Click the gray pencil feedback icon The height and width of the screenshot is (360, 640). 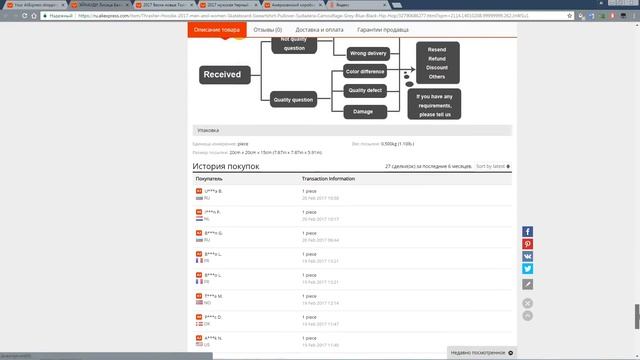pyautogui.click(x=527, y=284)
